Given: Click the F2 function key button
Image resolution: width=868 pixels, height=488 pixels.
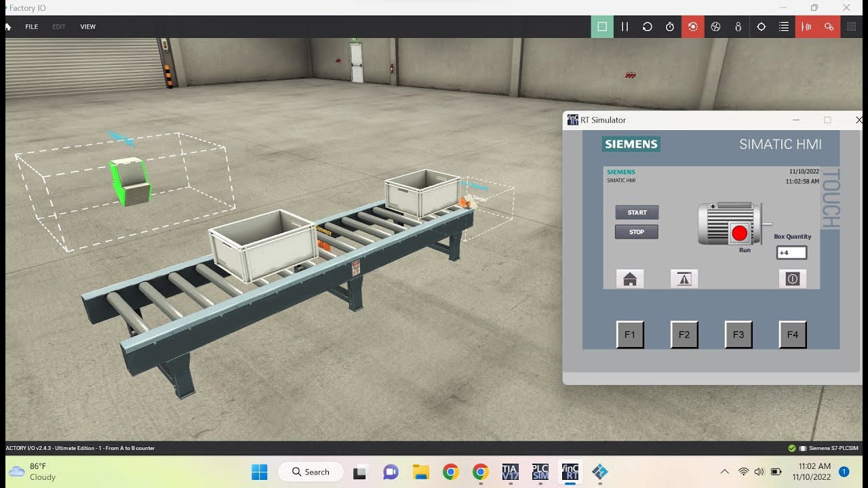Looking at the screenshot, I should pyautogui.click(x=684, y=335).
